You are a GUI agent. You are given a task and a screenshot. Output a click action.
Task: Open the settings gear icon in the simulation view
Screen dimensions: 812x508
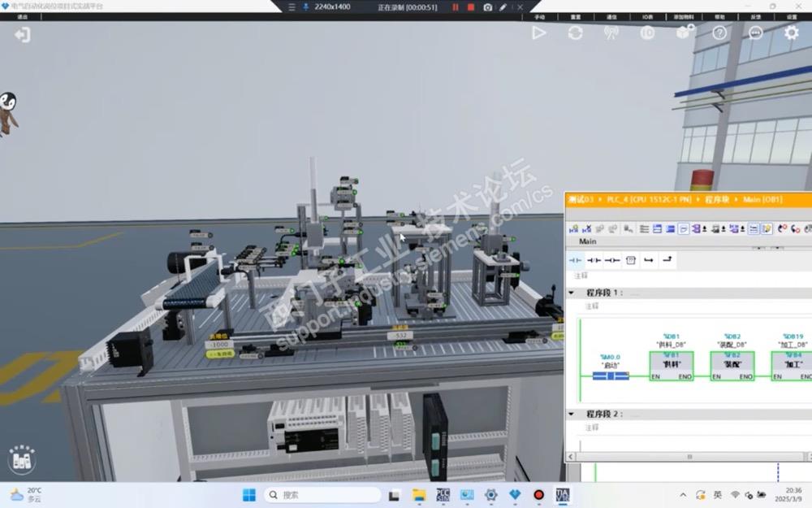[791, 33]
